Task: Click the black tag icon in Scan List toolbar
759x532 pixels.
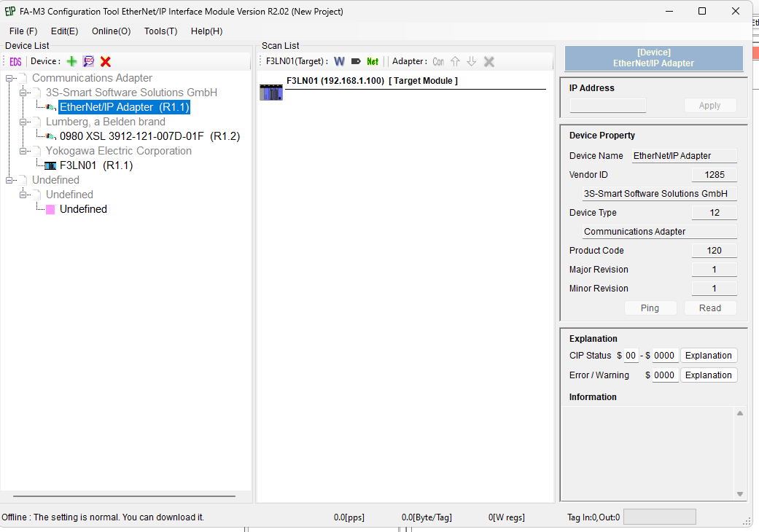Action: (356, 61)
